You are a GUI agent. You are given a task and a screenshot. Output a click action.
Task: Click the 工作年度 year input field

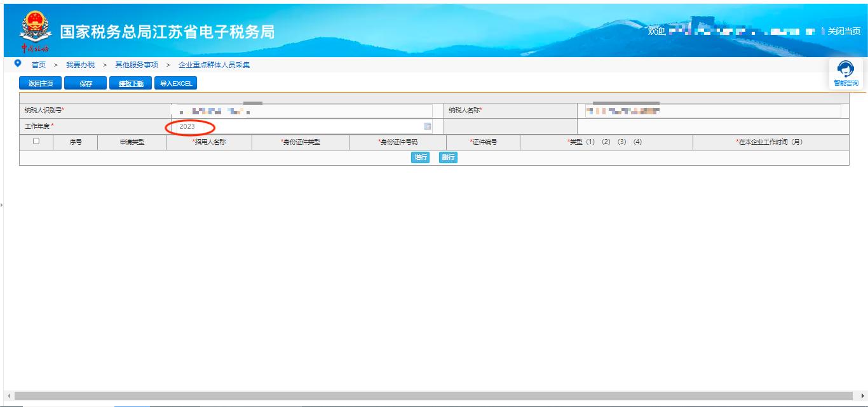[299, 126]
